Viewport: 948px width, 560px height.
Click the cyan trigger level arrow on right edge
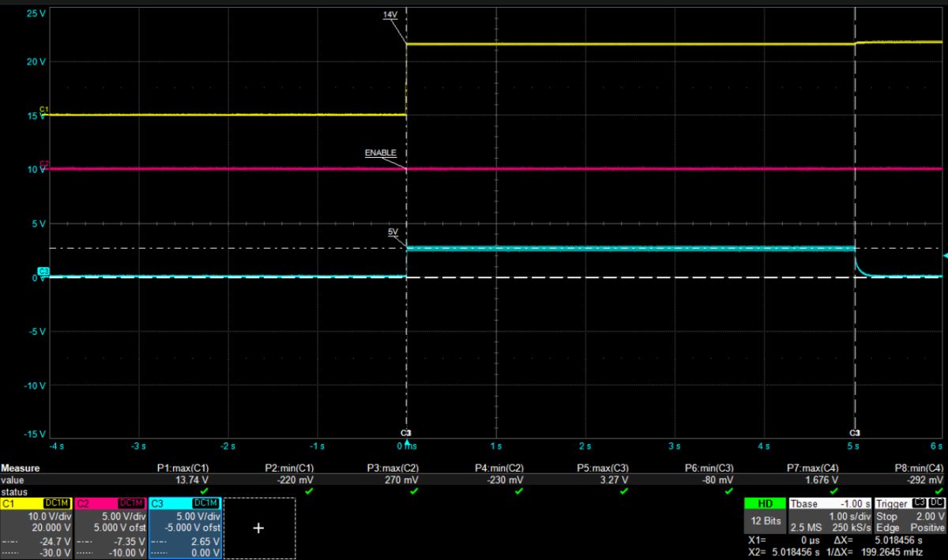pyautogui.click(x=944, y=256)
